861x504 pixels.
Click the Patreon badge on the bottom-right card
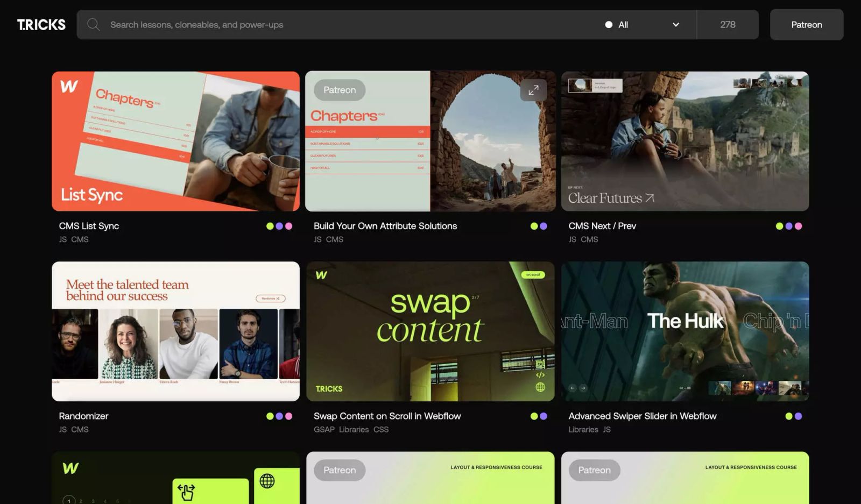tap(594, 470)
